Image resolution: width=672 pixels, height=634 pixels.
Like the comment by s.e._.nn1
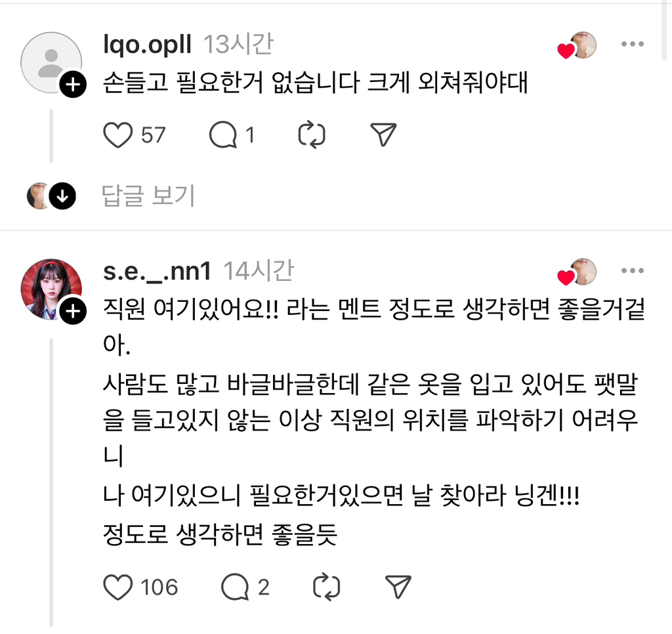coord(119,587)
